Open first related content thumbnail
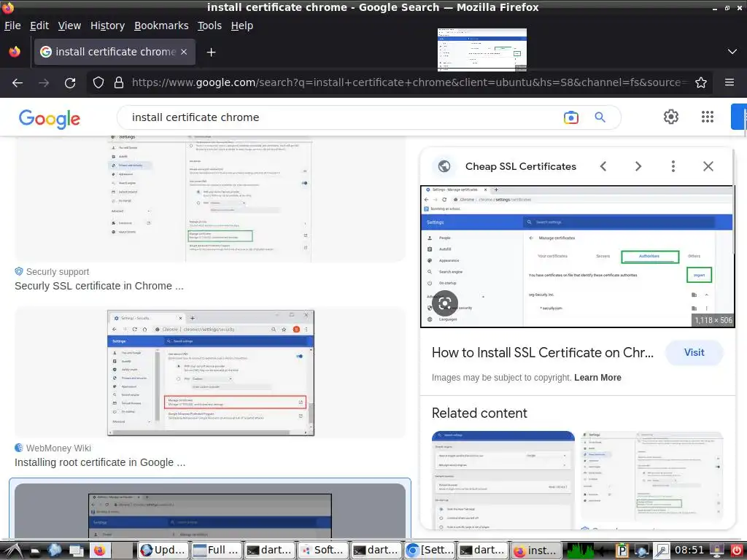 pyautogui.click(x=503, y=480)
